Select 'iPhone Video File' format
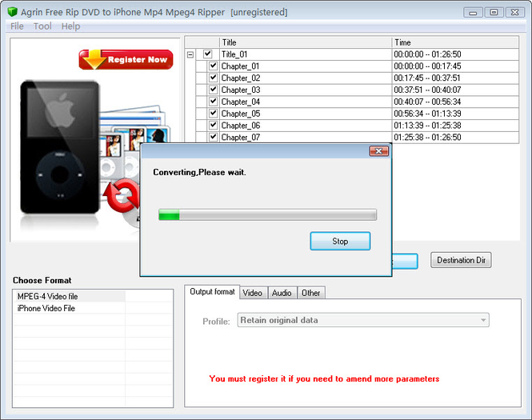 coord(46,308)
